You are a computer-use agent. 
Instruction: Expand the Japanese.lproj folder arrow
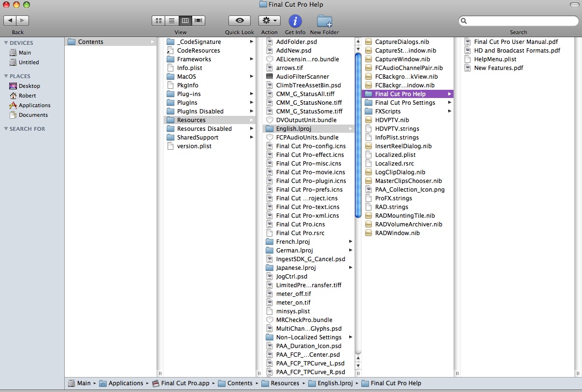click(x=351, y=268)
